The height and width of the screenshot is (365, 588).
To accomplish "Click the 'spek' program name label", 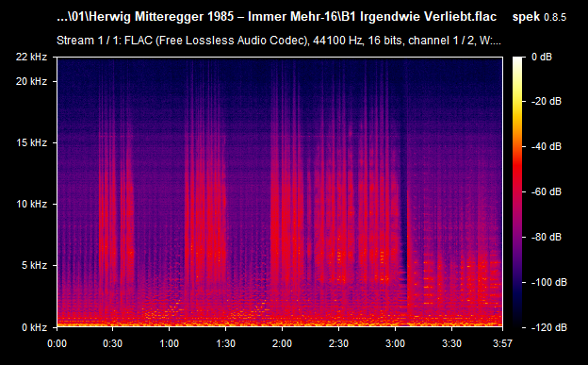I will [x=526, y=17].
